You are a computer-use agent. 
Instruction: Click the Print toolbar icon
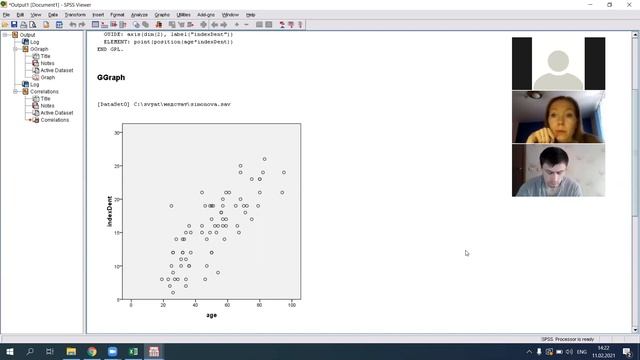23,24
